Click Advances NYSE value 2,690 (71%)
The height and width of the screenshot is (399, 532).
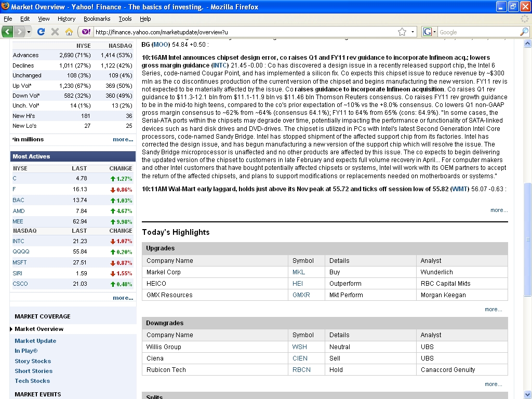[75, 55]
